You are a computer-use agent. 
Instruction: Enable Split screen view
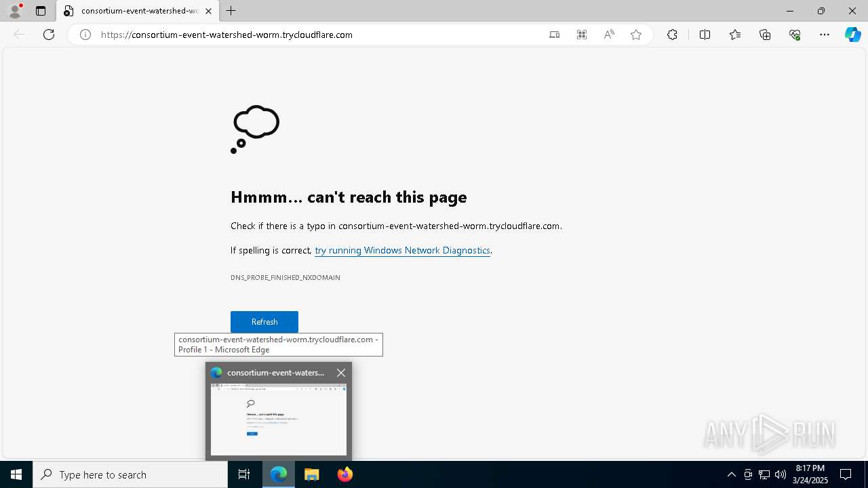pos(705,35)
